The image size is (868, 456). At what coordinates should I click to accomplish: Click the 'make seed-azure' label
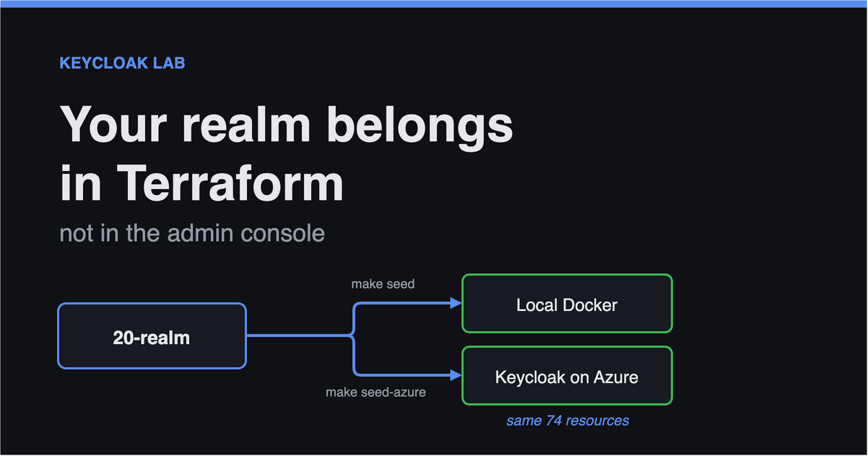pyautogui.click(x=376, y=393)
